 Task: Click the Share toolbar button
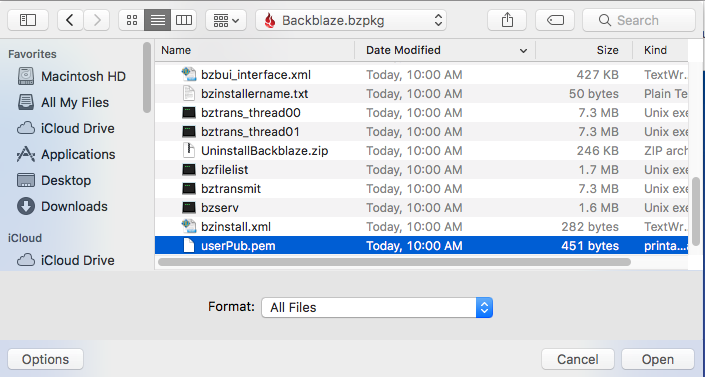click(x=507, y=20)
